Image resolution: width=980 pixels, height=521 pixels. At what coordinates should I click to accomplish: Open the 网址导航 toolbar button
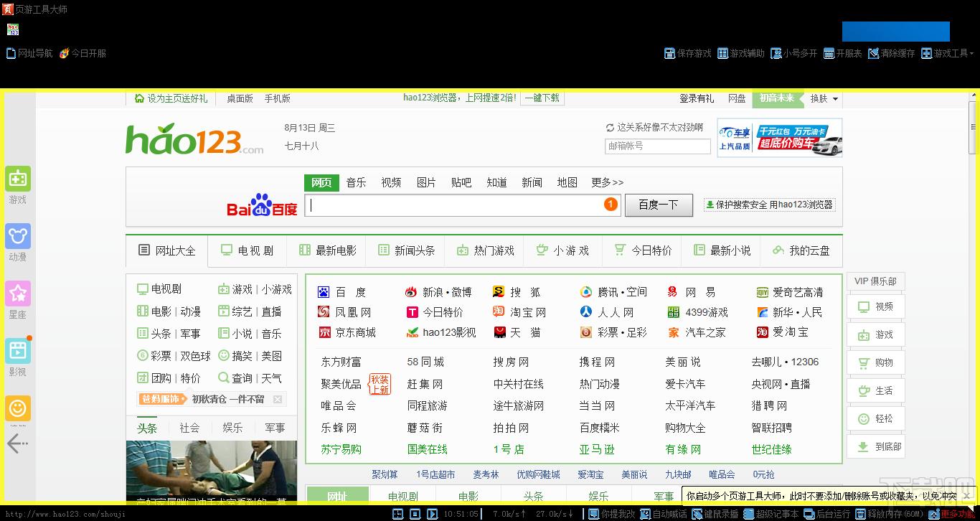(29, 53)
